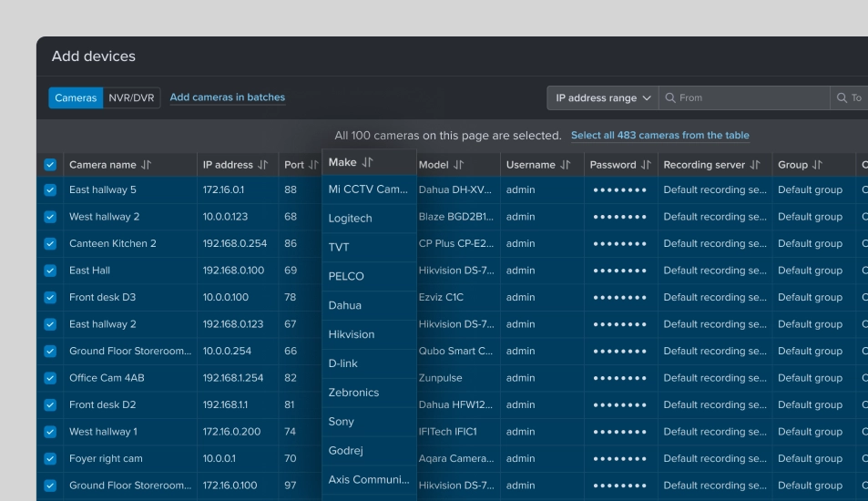
Task: Sort by Camera name column icon
Action: click(x=146, y=165)
